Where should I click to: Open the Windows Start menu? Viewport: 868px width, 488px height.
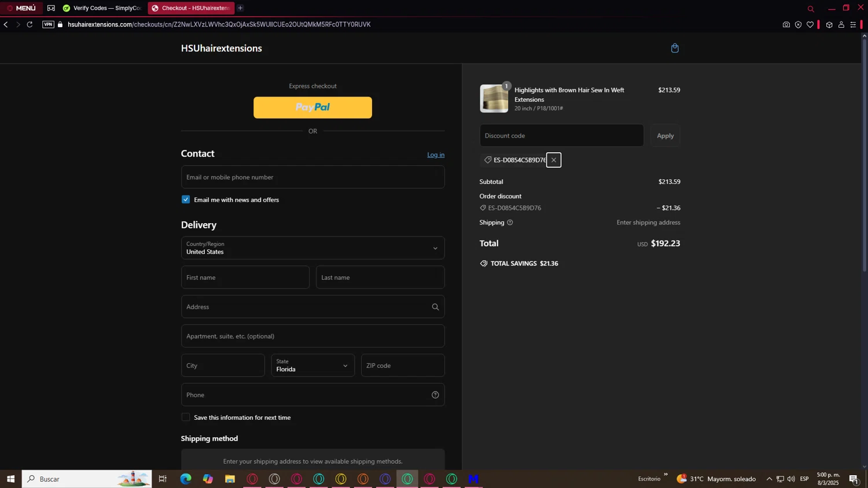tap(10, 479)
